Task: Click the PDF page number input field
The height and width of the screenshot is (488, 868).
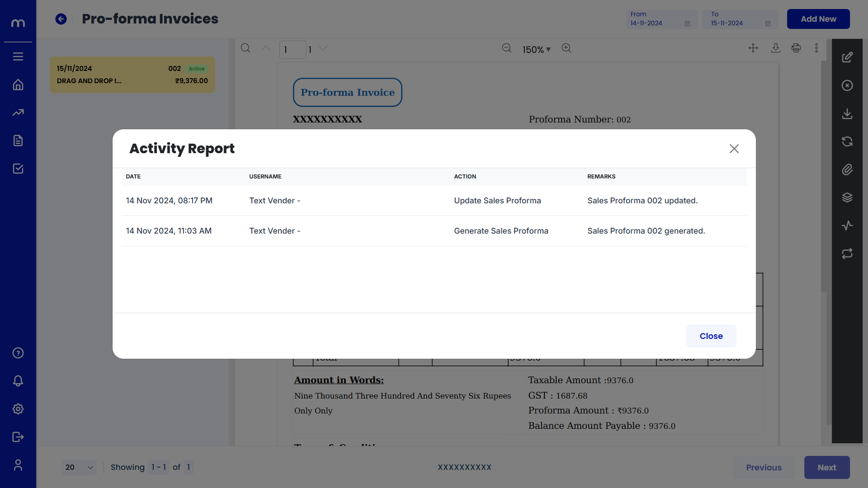Action: [292, 50]
